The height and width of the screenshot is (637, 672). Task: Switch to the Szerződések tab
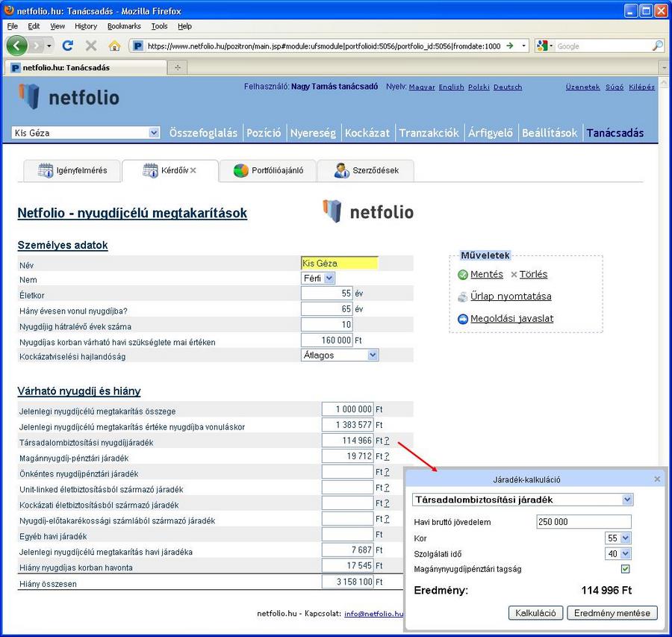click(366, 170)
